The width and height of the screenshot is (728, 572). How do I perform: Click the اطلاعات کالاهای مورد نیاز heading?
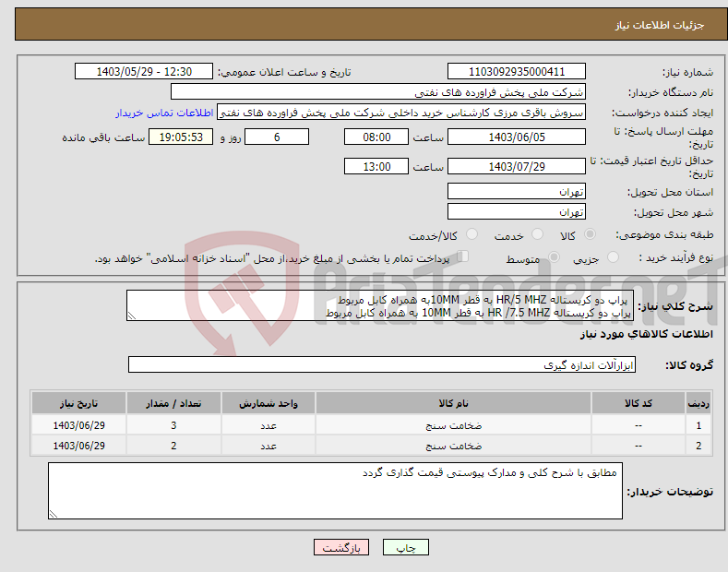tap(646, 334)
